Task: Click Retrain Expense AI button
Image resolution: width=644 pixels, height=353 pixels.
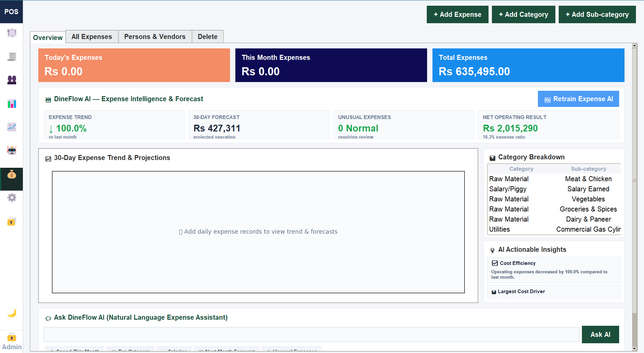Action: tap(578, 99)
